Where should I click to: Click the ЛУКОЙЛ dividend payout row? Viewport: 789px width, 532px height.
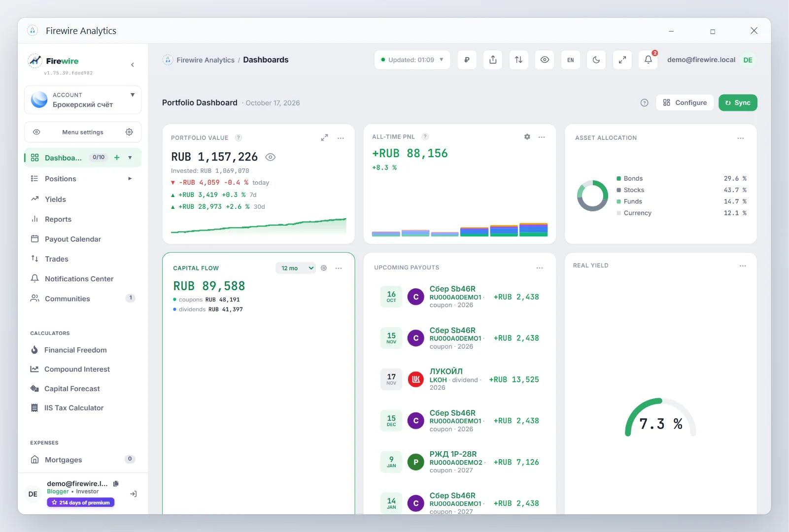click(459, 379)
